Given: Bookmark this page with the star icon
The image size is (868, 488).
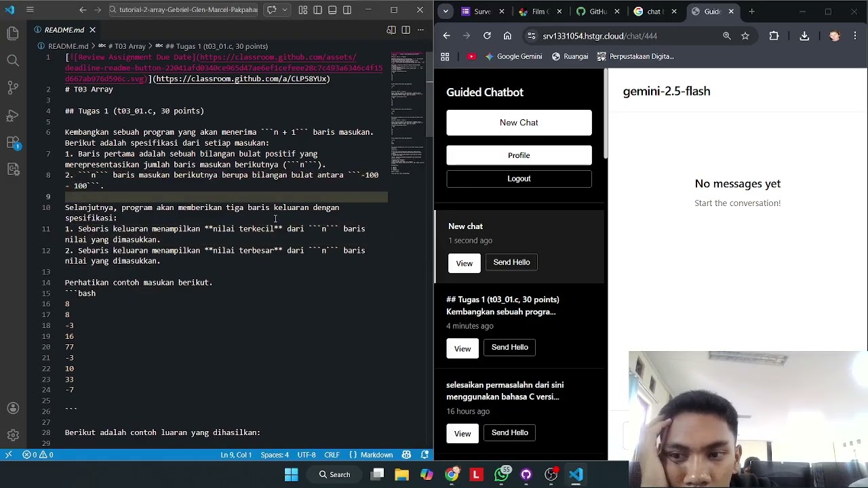Looking at the screenshot, I should [745, 36].
